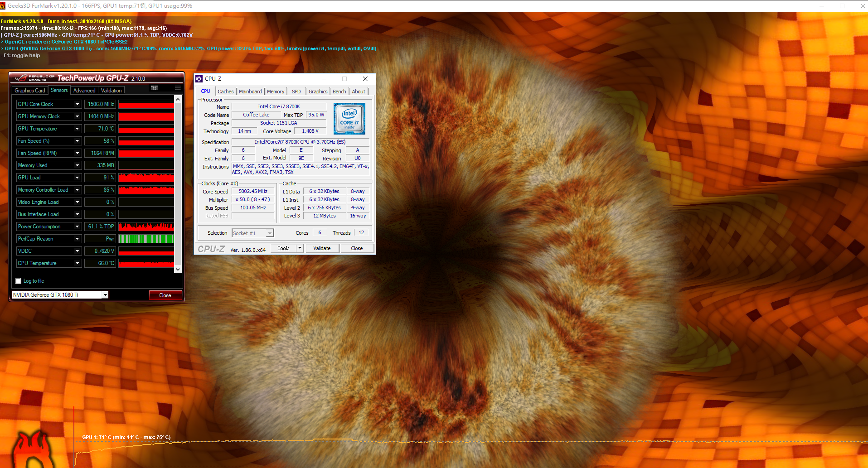
Task: Open the CPU Temperature sensor dropdown
Action: click(77, 263)
